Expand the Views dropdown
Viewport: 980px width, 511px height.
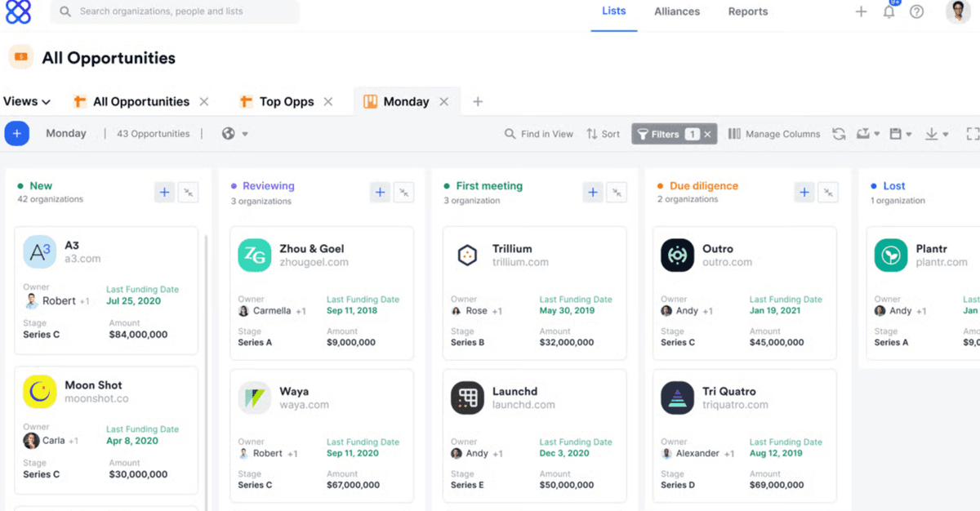click(27, 102)
